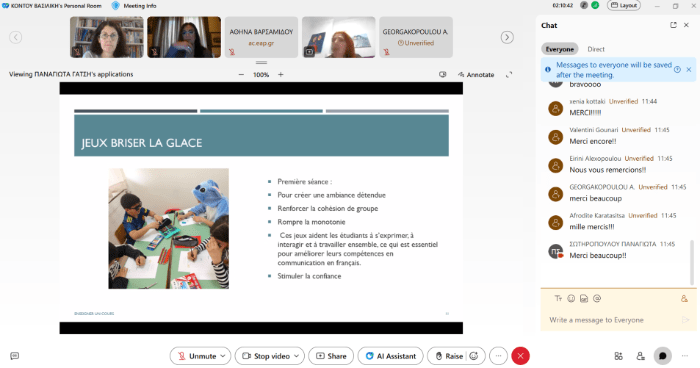This screenshot has width=700, height=368.
Task: Open reactions smiley next to Raise
Action: (x=474, y=356)
